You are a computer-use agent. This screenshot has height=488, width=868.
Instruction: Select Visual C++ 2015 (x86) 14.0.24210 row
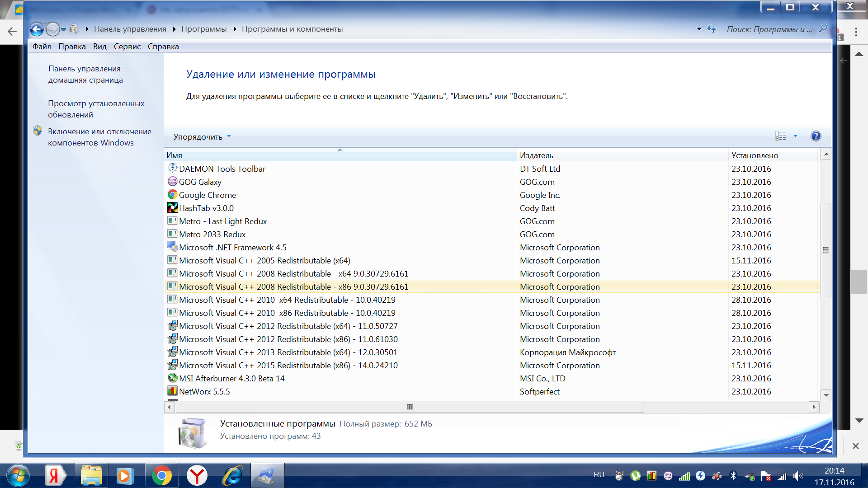tap(491, 365)
